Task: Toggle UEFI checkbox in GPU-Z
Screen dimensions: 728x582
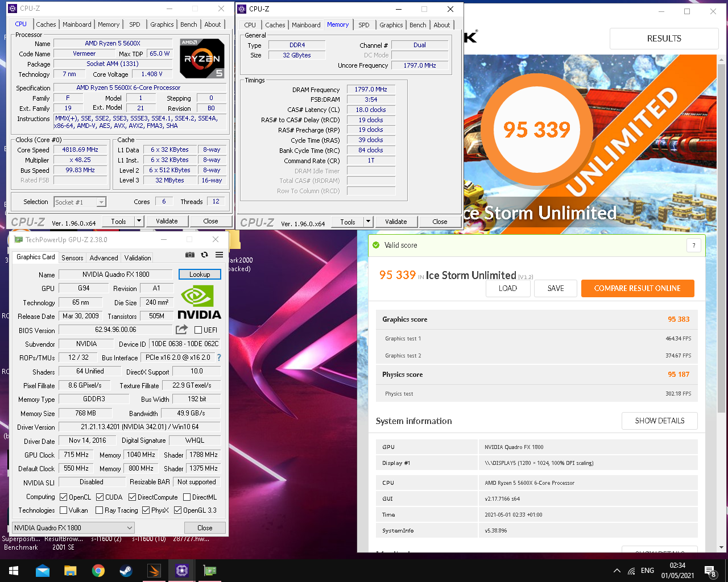Action: pyautogui.click(x=198, y=330)
